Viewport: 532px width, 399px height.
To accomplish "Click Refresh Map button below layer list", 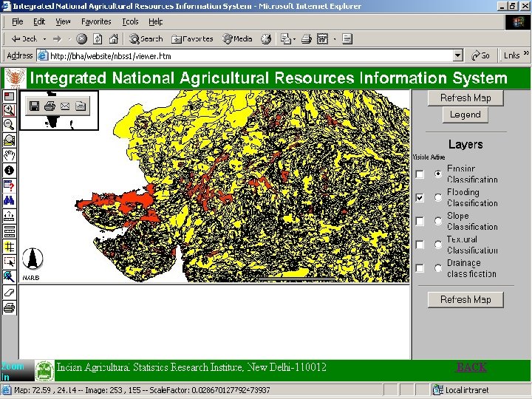I will [465, 299].
